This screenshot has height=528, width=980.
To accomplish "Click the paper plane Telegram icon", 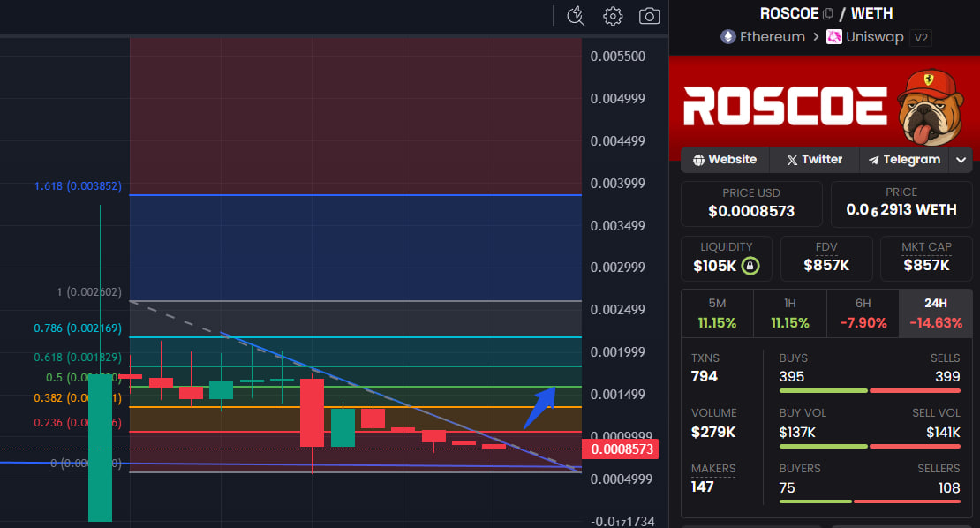I will pyautogui.click(x=873, y=160).
